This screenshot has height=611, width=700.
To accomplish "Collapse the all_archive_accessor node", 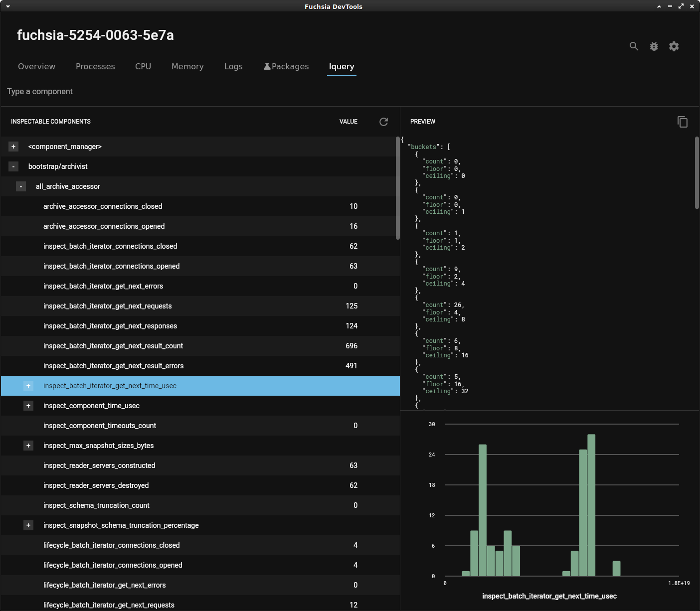I will [x=21, y=186].
